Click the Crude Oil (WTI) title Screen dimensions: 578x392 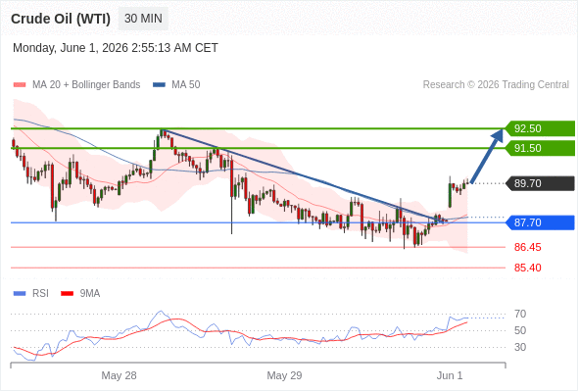pos(61,19)
